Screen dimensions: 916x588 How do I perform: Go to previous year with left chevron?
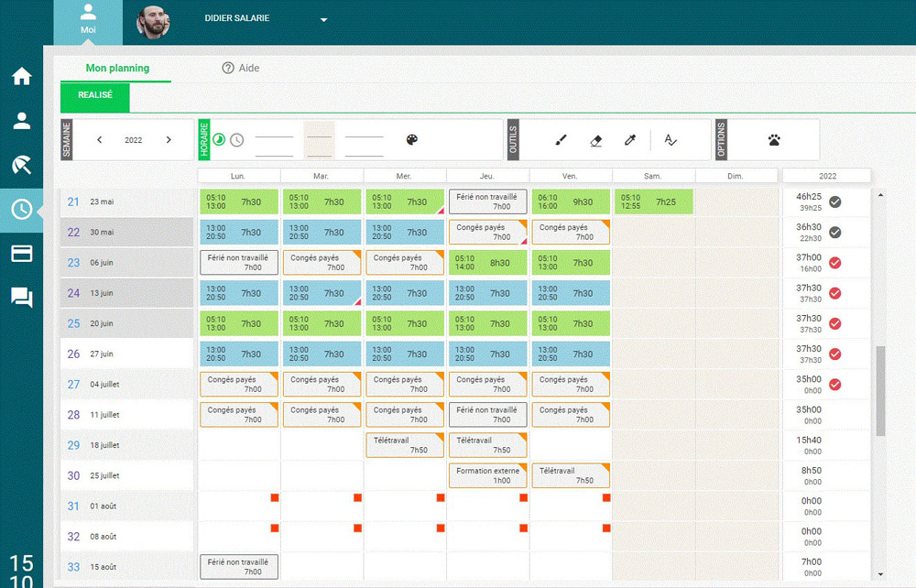click(99, 139)
